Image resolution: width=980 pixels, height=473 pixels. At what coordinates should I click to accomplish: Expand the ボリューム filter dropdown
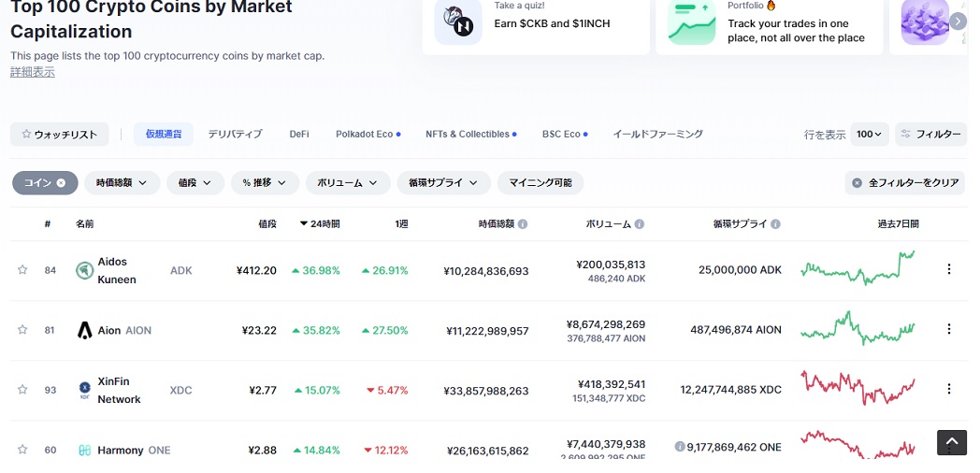tap(348, 183)
